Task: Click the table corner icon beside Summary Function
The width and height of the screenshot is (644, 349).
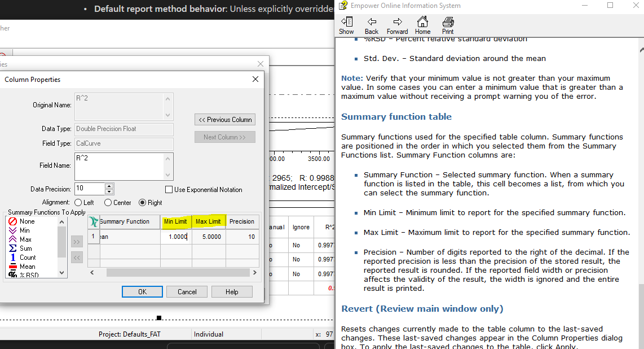Action: point(94,221)
